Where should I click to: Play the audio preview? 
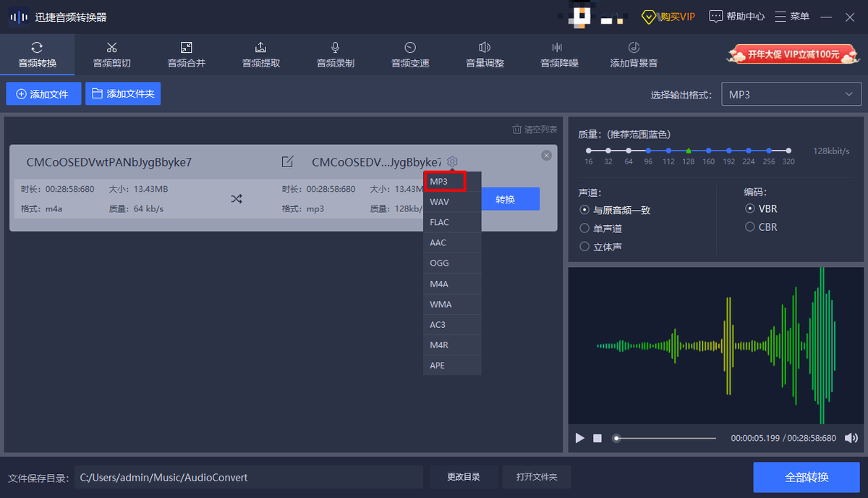579,438
